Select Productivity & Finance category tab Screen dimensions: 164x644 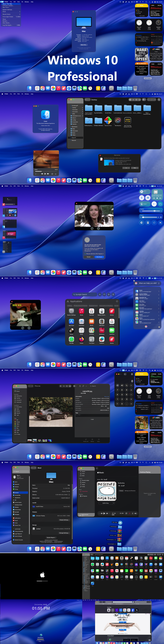[x=80, y=306]
